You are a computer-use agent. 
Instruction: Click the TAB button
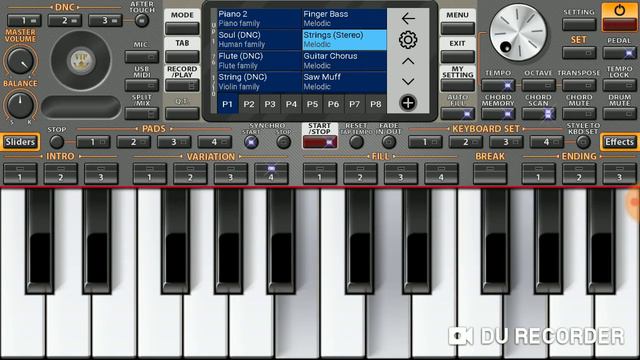coord(182,57)
